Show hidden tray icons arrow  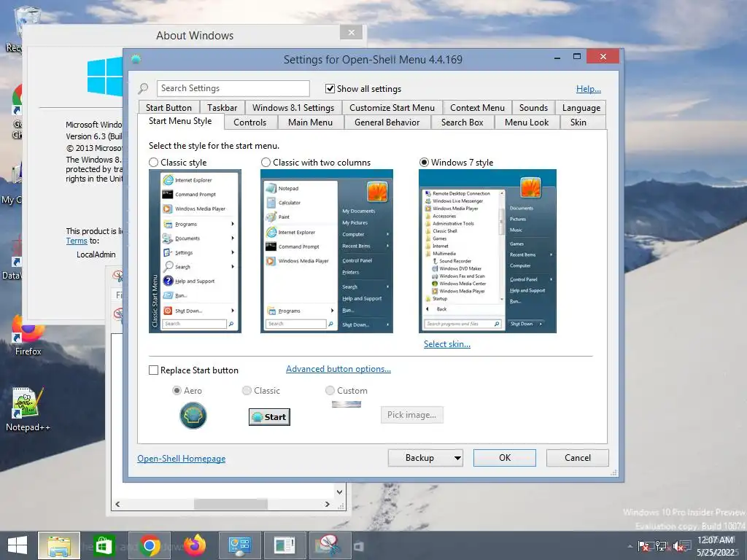(630, 547)
